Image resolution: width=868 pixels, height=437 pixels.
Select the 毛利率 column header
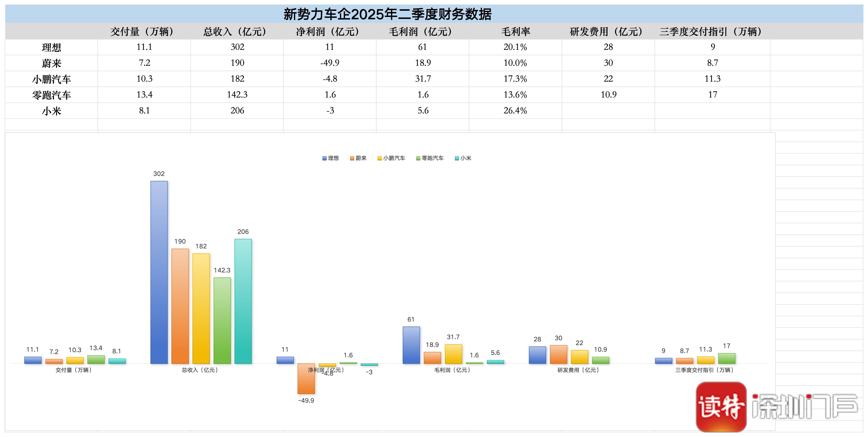[516, 31]
